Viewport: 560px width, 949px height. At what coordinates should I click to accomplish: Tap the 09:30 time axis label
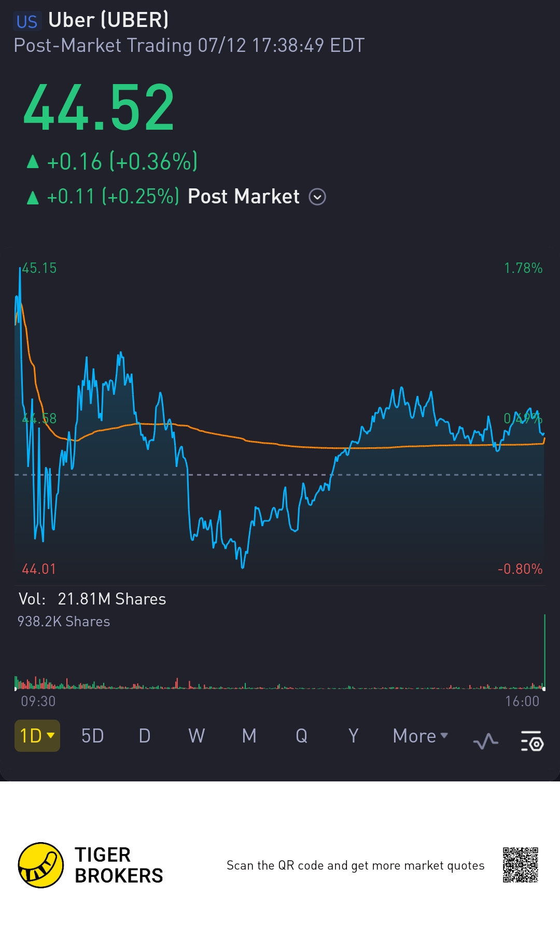tap(38, 702)
